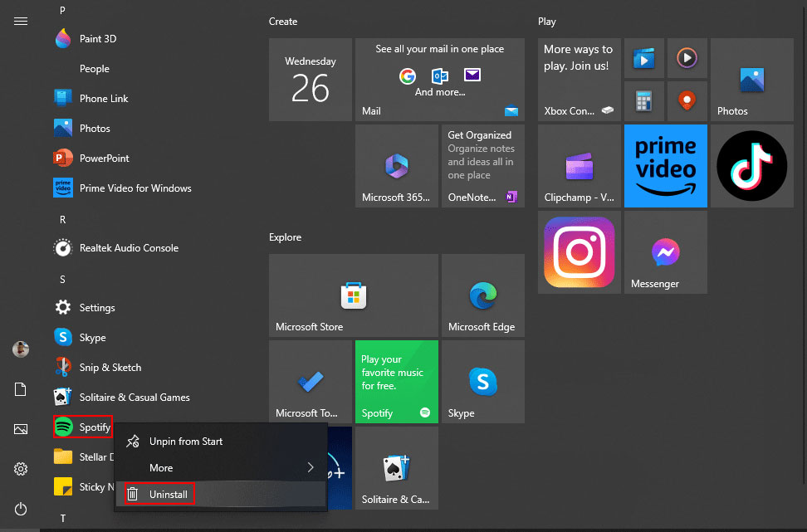Click the Settings gear in the sidebar

pos(21,469)
